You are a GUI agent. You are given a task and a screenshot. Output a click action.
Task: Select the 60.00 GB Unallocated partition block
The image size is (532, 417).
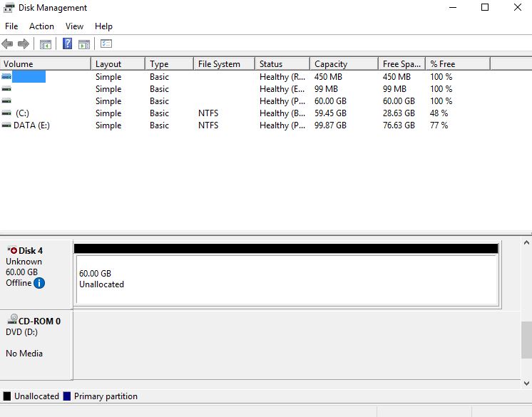pyautogui.click(x=287, y=279)
